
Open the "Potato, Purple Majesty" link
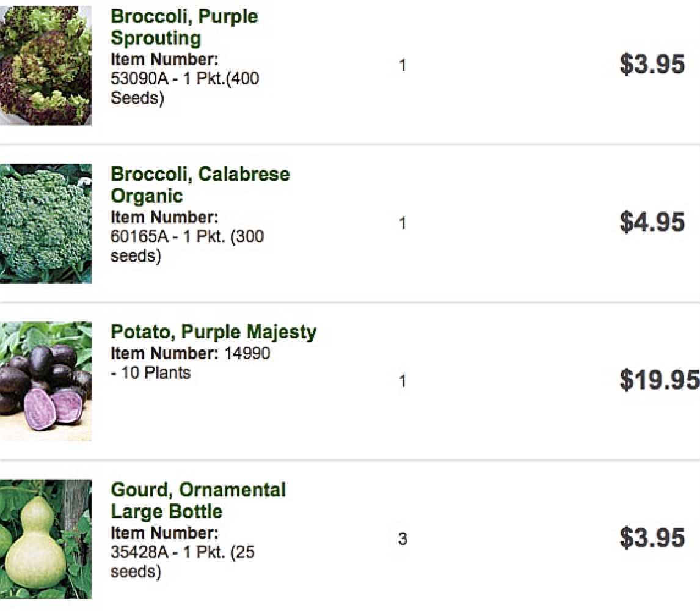tap(213, 332)
